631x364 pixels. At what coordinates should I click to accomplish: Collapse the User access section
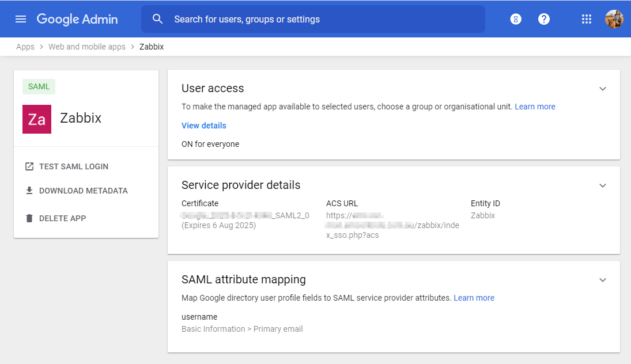[x=603, y=89]
